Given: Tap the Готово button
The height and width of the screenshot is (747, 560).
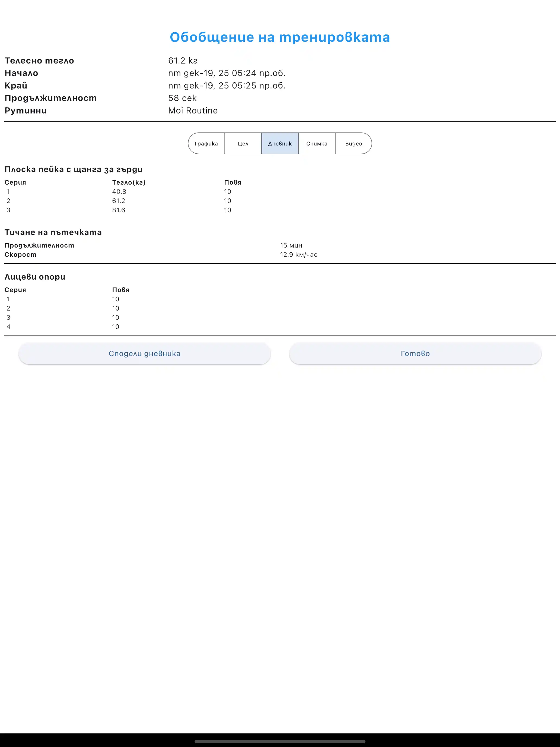Looking at the screenshot, I should click(415, 354).
